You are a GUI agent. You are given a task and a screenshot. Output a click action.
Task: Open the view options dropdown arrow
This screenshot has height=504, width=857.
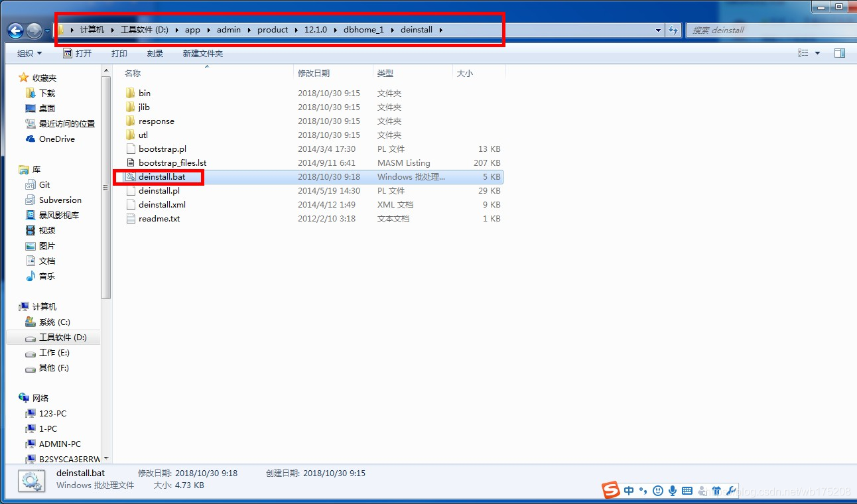pos(817,53)
